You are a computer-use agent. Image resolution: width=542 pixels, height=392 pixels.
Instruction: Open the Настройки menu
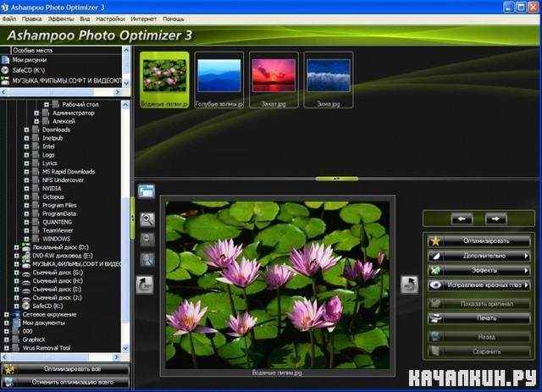click(x=110, y=19)
